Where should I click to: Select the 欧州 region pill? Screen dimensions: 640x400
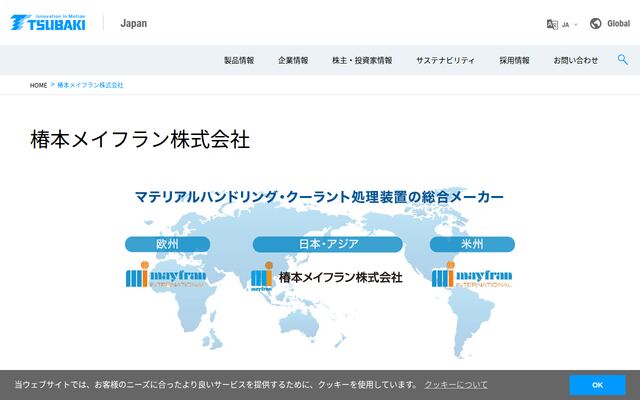pos(167,244)
